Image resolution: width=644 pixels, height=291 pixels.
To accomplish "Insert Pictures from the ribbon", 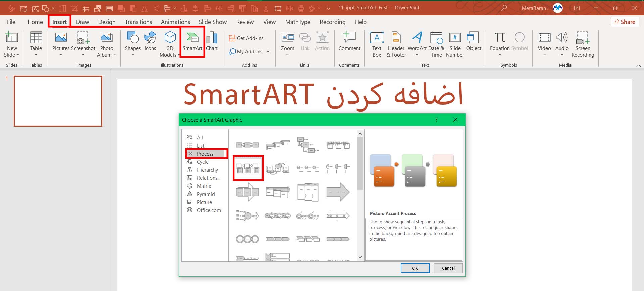I will point(61,44).
